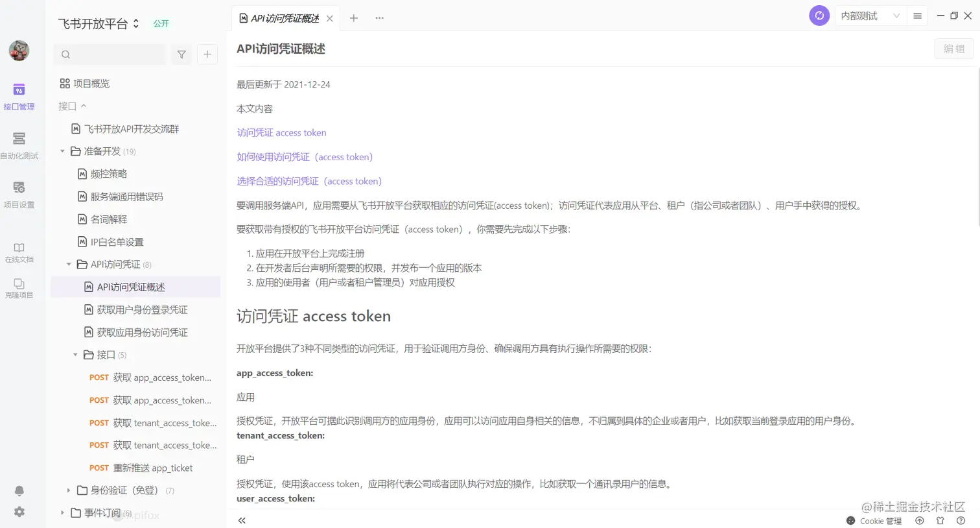Open the help question mark icon
The height and width of the screenshot is (528, 980).
tap(961, 521)
